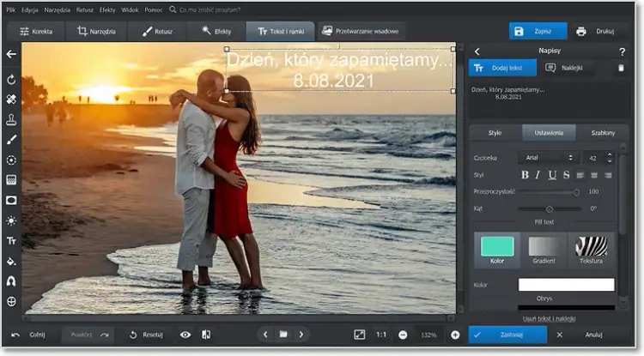Click the healing bandage tool icon
Image resolution: width=644 pixels, height=356 pixels.
tap(11, 100)
